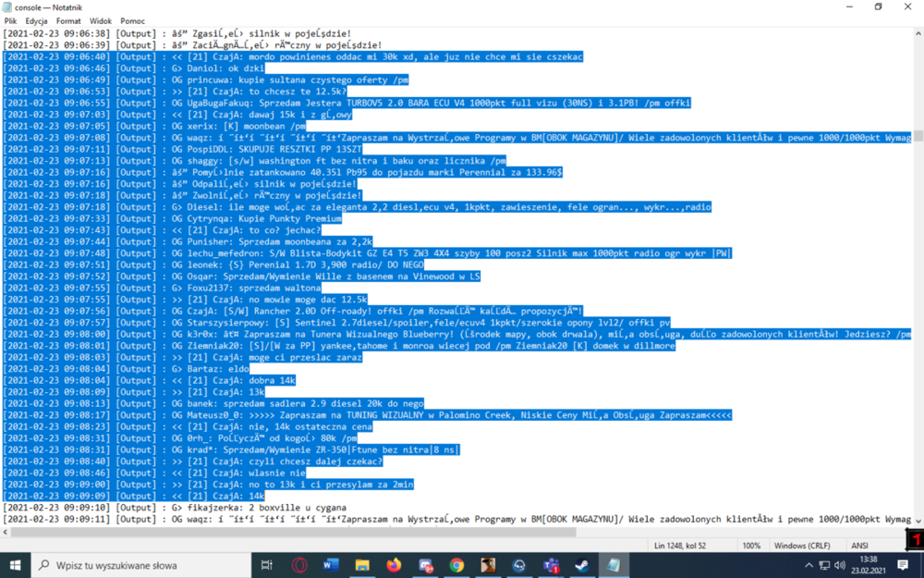Click the line 'OG xerix: [K] moonbean /pm'
Image resolution: width=924 pixels, height=578 pixels.
point(154,126)
